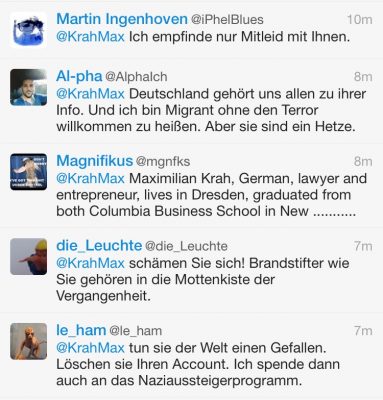Select the @mgnfks handle text
This screenshot has width=383, height=400.
[163, 162]
